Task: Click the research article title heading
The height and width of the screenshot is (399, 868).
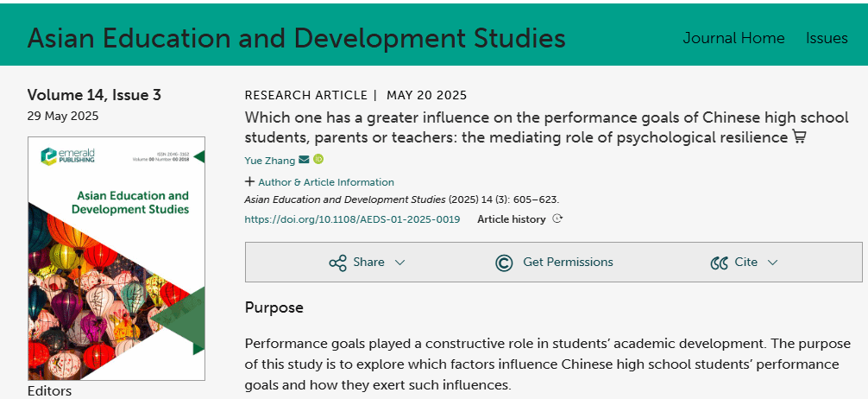Action: click(516, 127)
